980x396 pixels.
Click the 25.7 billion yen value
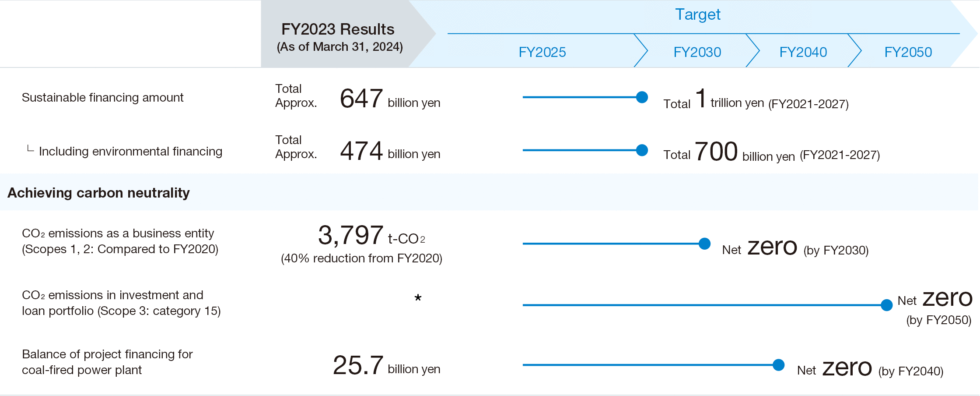click(386, 365)
